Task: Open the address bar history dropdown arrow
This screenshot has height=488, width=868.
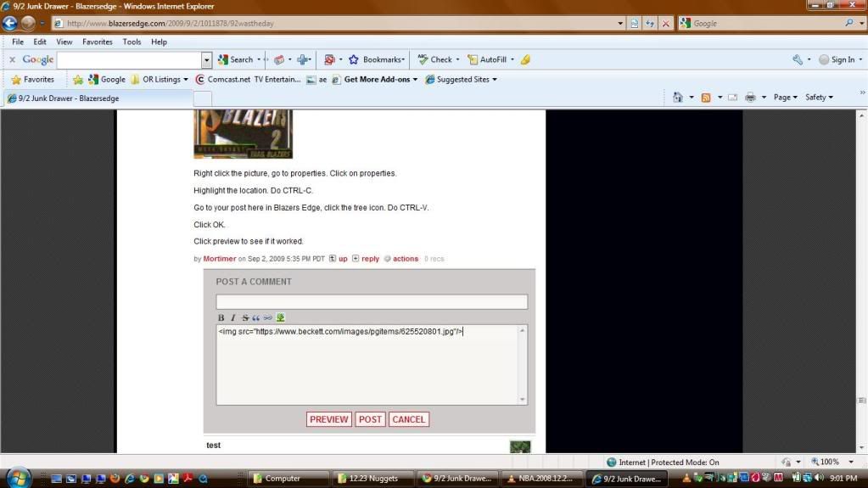Action: pyautogui.click(x=620, y=23)
